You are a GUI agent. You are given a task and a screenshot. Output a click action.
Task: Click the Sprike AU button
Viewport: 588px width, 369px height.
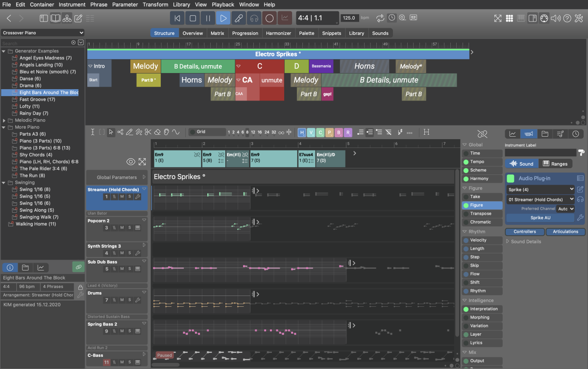point(540,218)
